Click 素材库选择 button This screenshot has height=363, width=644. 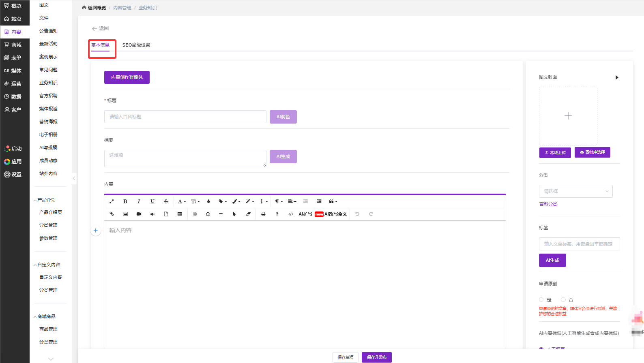click(592, 152)
